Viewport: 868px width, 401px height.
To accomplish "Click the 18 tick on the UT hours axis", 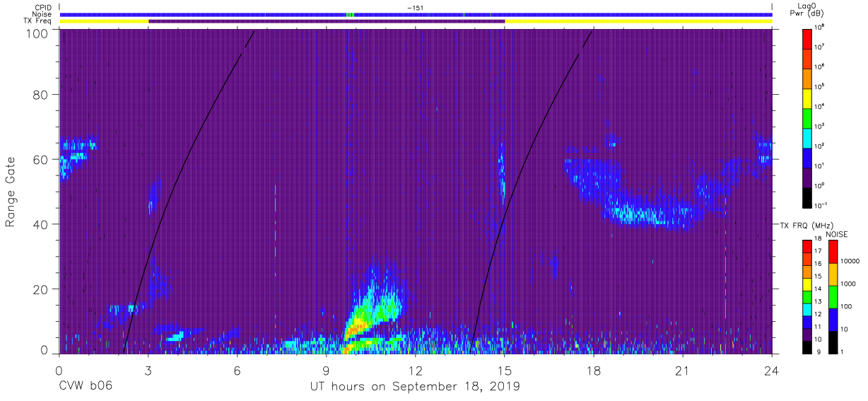I will [x=594, y=371].
